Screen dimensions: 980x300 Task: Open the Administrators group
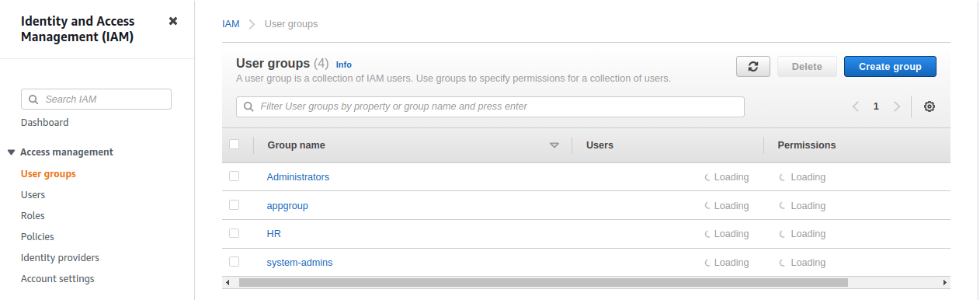coord(298,177)
